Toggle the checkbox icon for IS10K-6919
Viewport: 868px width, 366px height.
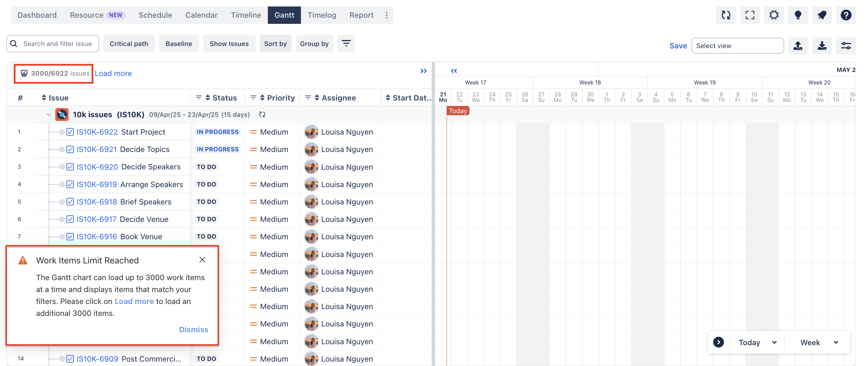pos(70,185)
